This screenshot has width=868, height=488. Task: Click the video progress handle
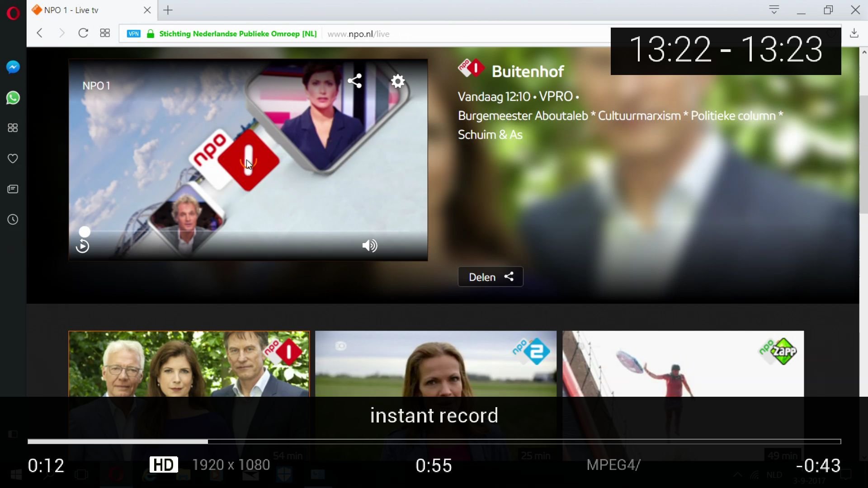coord(85,232)
